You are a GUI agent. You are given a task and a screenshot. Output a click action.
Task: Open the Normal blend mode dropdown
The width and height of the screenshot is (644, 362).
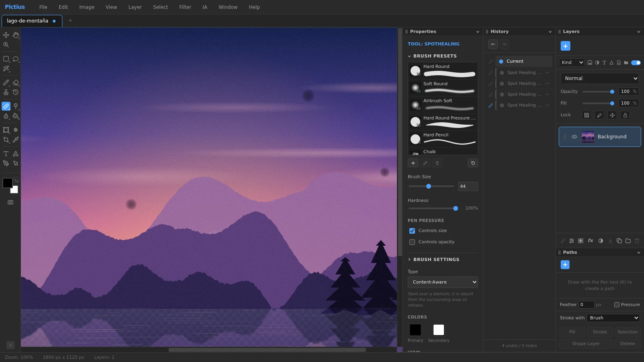click(x=600, y=78)
